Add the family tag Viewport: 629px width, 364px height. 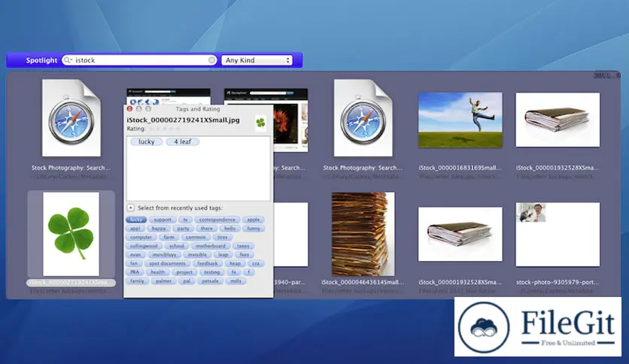click(137, 281)
